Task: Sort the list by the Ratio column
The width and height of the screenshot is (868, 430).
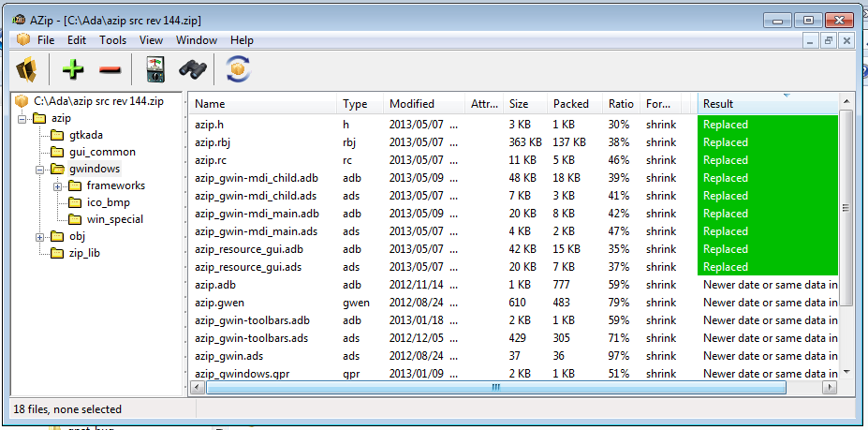Action: (x=621, y=104)
